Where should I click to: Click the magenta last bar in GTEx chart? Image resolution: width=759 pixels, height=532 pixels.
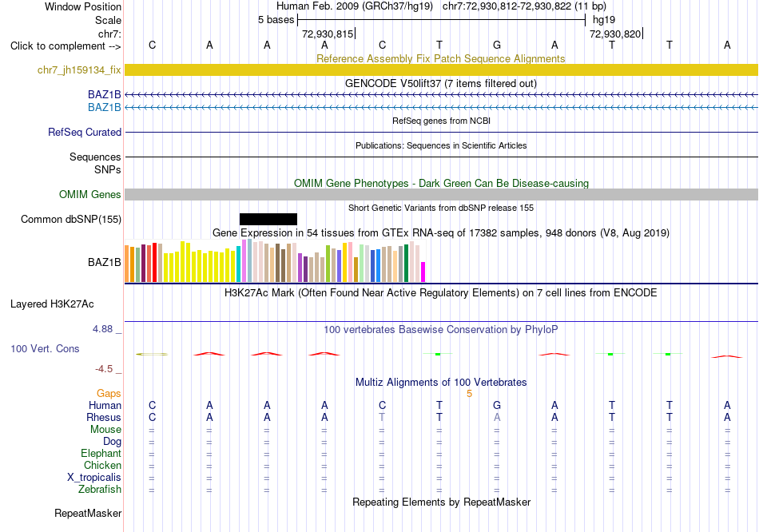pos(423,272)
